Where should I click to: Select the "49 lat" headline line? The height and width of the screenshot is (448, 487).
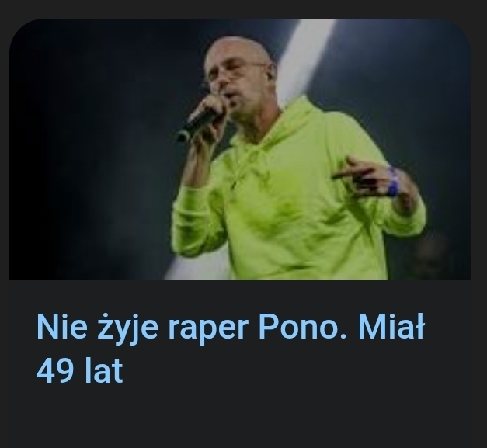(80, 370)
